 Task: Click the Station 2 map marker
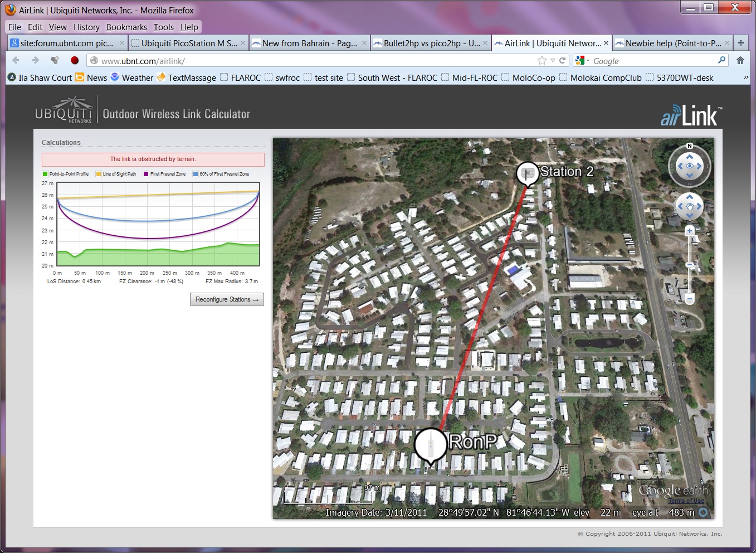pyautogui.click(x=527, y=173)
